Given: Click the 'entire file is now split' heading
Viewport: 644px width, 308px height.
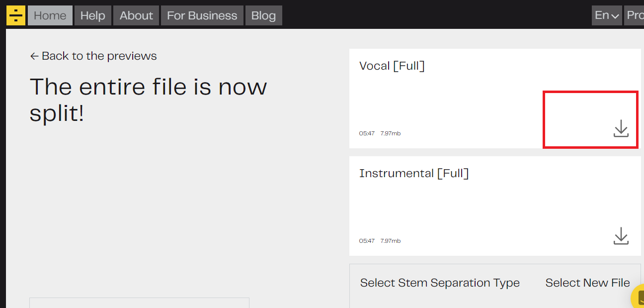Looking at the screenshot, I should pos(148,100).
